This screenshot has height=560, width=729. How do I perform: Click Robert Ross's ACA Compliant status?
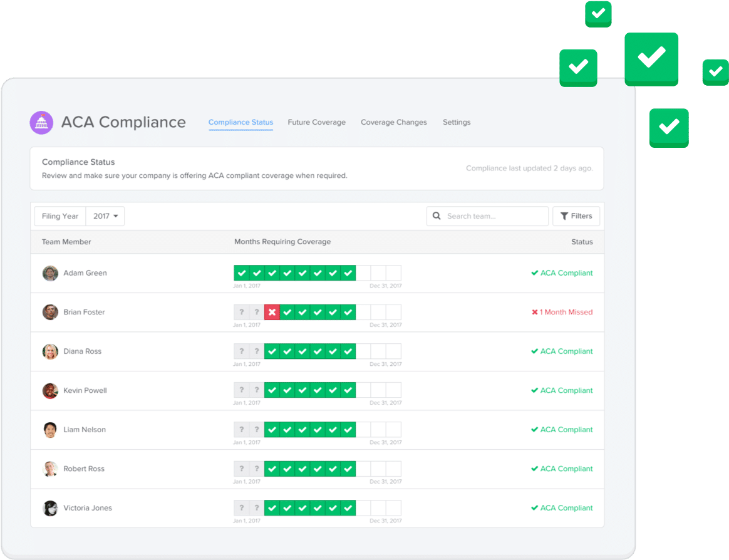pos(562,469)
